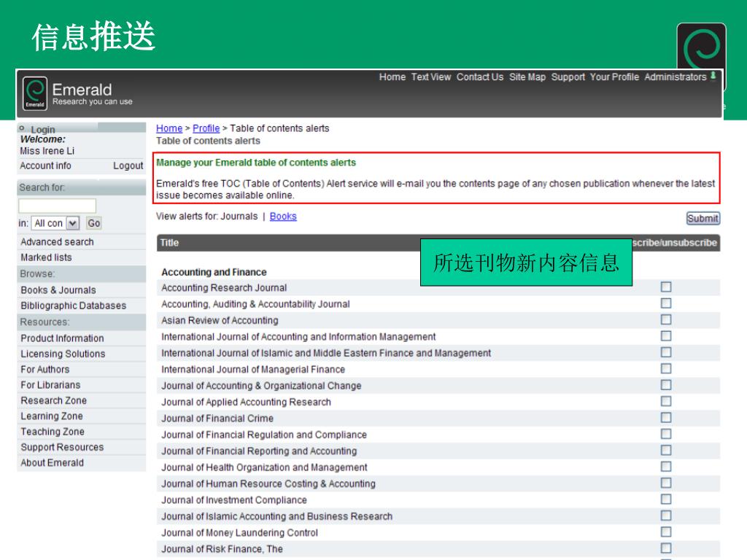Image resolution: width=747 pixels, height=560 pixels.
Task: Open Account info in sidebar
Action: [45, 166]
